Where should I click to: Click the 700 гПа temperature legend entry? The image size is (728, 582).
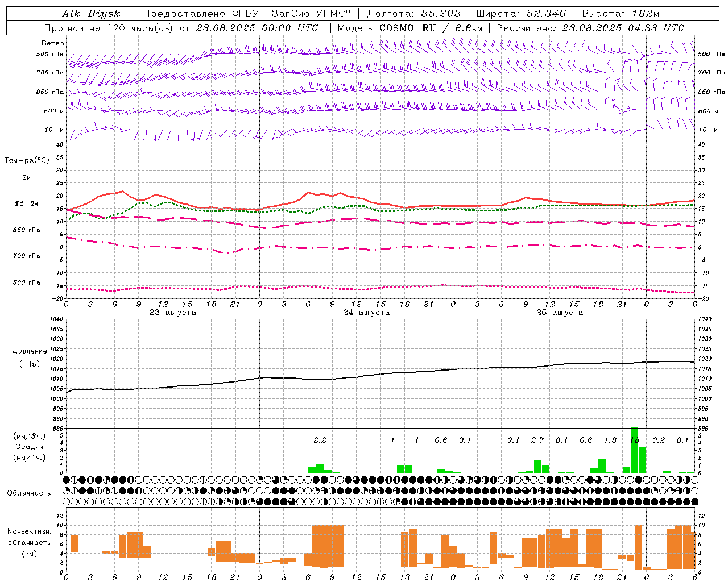click(26, 256)
